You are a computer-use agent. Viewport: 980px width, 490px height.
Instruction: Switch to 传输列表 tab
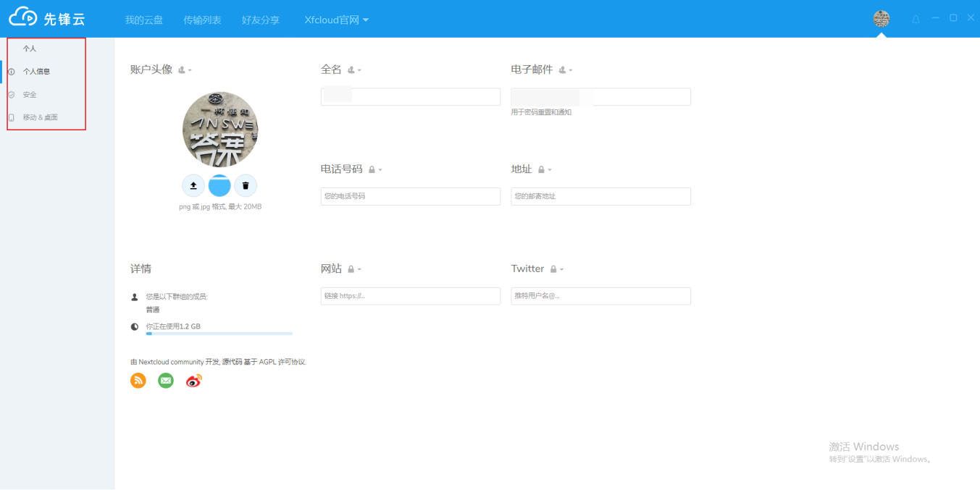coord(203,20)
